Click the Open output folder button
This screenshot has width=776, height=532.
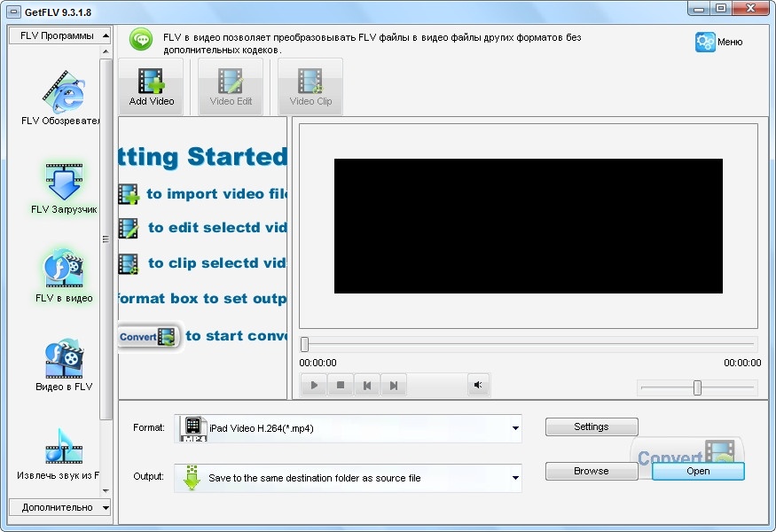698,471
